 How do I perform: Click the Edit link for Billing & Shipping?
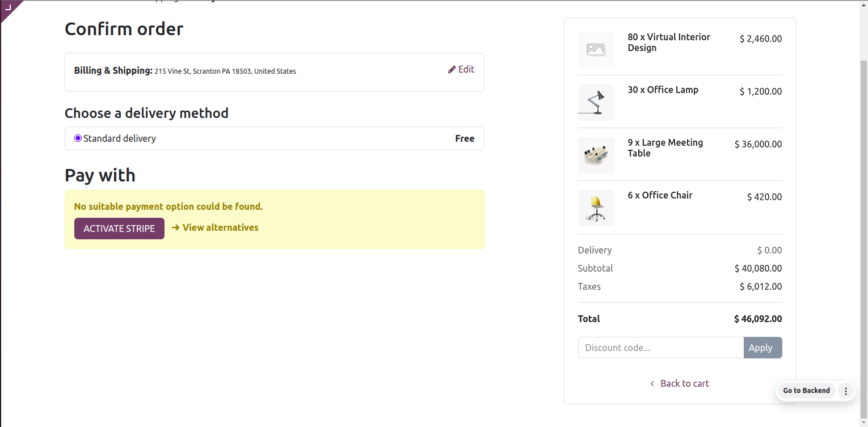pos(461,69)
